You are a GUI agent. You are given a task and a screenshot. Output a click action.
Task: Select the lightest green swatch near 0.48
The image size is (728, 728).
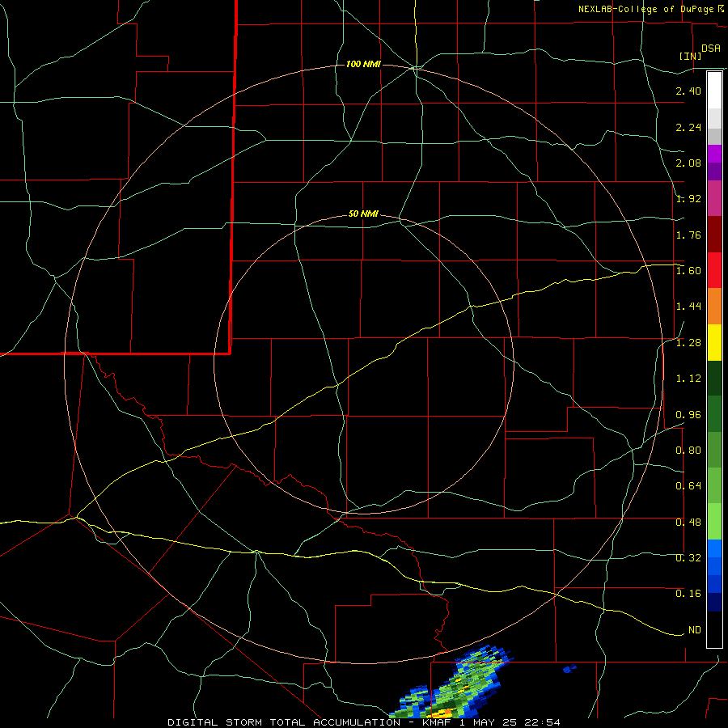(714, 522)
